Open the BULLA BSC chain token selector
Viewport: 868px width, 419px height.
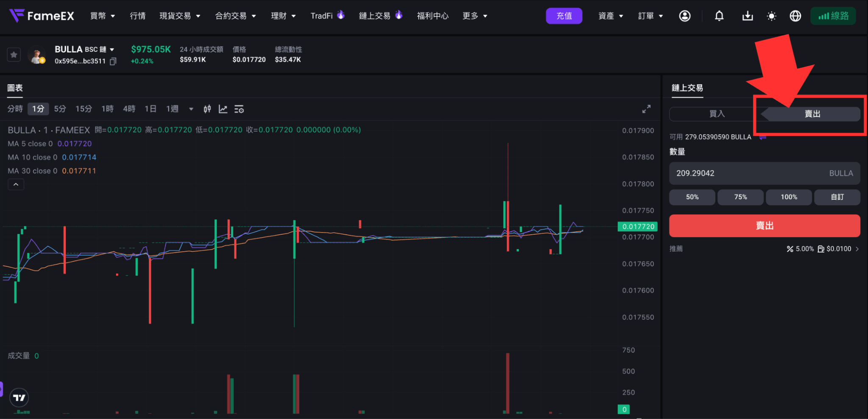(85, 50)
